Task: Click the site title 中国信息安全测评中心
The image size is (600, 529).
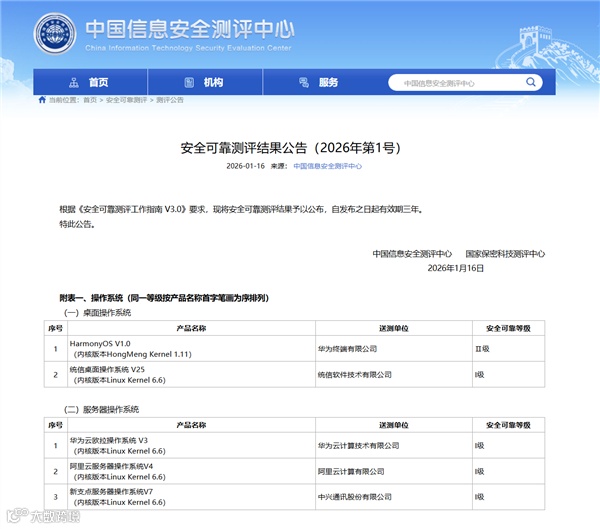Action: click(x=190, y=29)
